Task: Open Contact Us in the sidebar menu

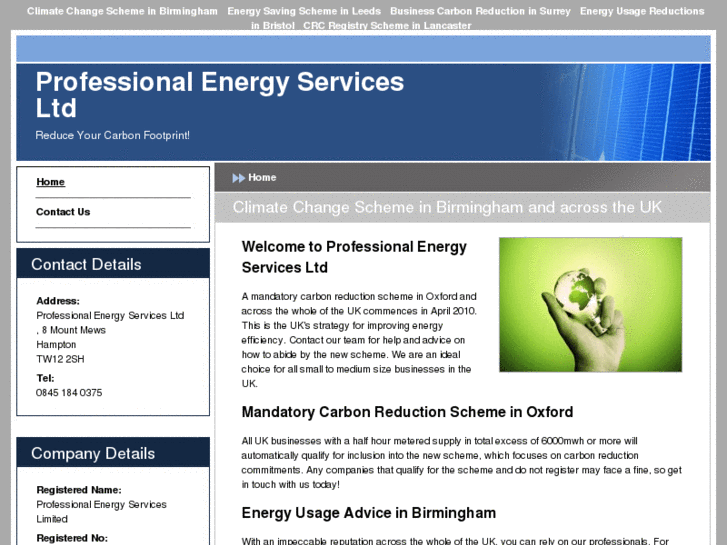Action: click(x=63, y=212)
